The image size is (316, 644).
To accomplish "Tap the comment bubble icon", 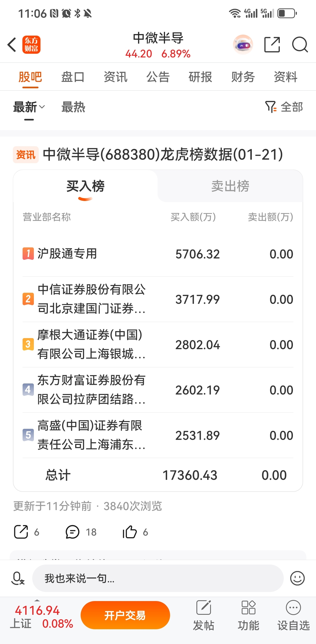I will 73,532.
